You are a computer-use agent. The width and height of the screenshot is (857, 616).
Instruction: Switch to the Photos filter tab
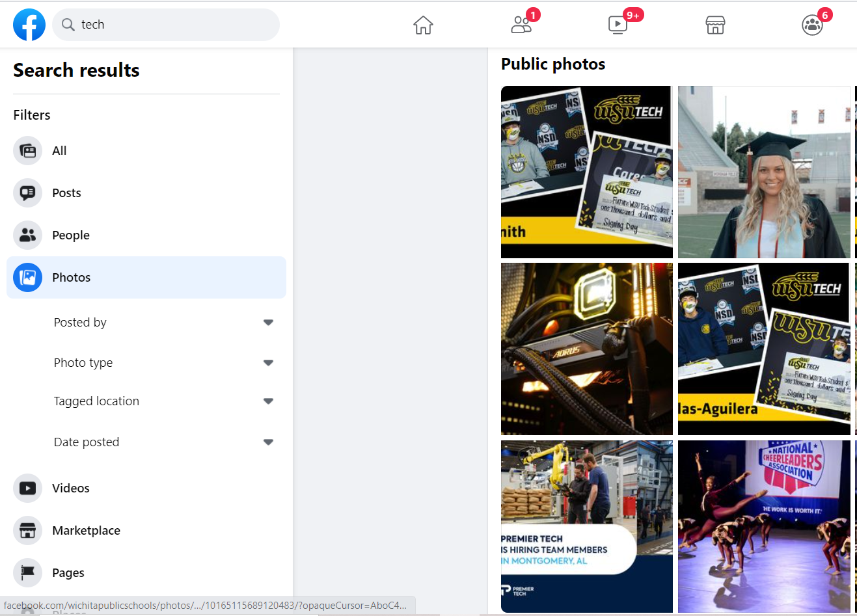click(72, 277)
